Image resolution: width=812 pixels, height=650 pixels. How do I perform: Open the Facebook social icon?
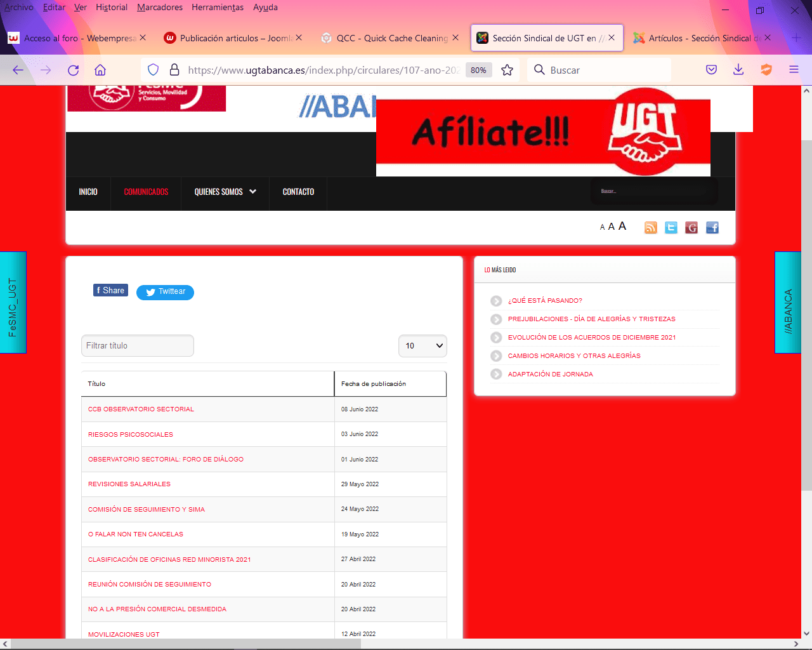tap(712, 228)
